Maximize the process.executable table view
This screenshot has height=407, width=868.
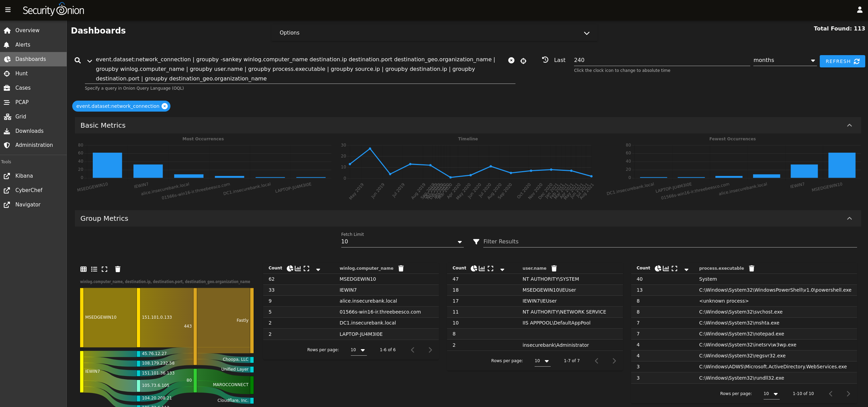(x=674, y=268)
